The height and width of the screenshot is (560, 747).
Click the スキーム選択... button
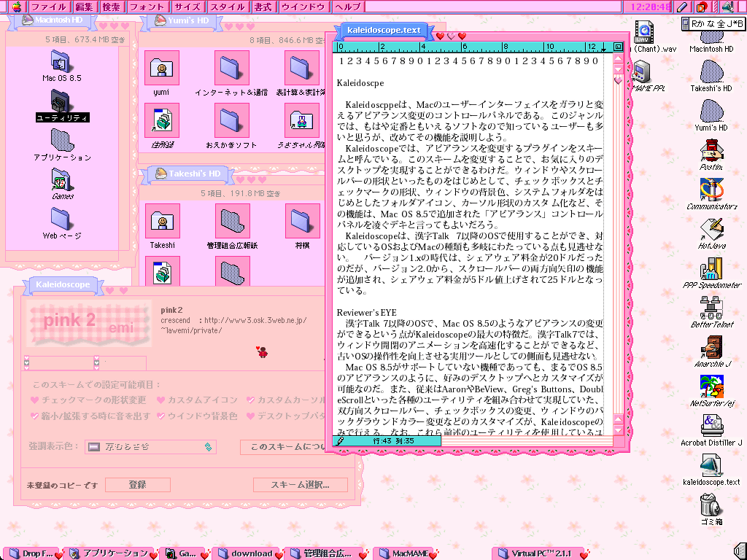click(300, 485)
